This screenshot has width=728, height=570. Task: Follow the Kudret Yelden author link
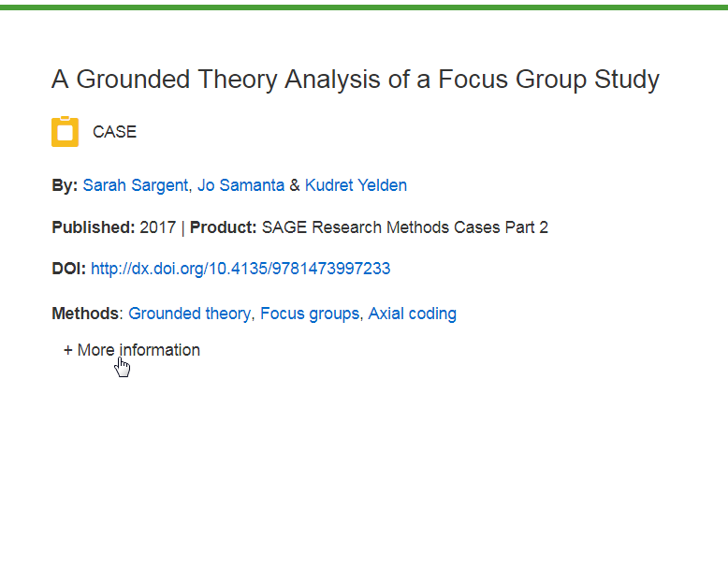tap(357, 185)
